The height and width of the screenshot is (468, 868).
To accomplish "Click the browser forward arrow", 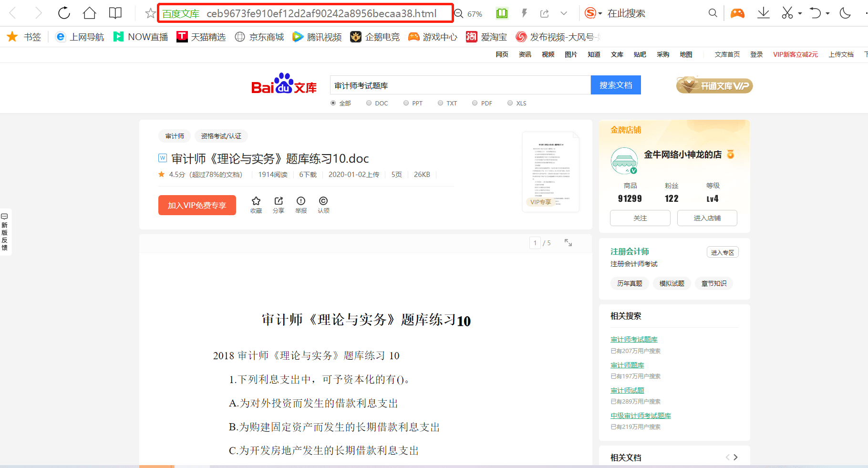I will tap(39, 13).
